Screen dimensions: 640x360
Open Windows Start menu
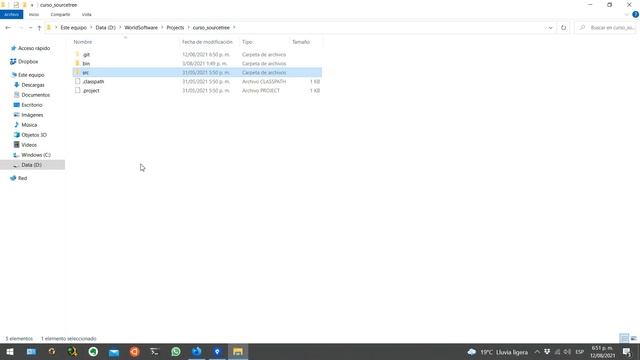(10, 352)
